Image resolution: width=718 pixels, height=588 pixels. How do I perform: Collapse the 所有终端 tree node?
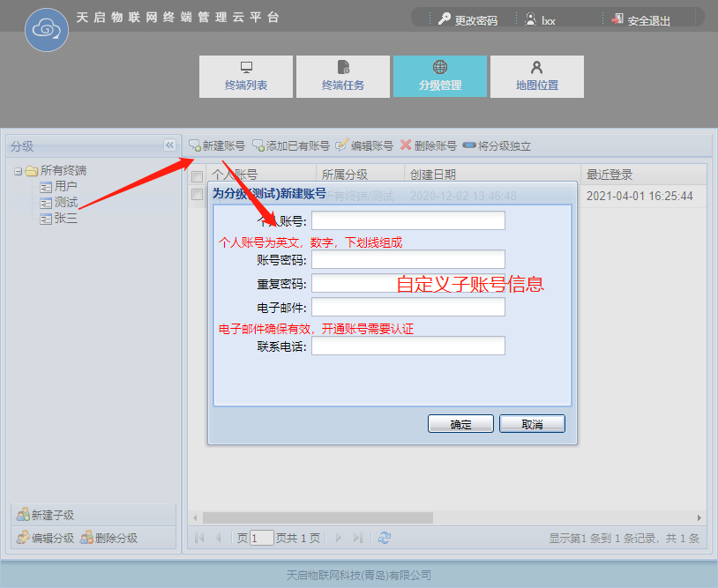click(18, 171)
